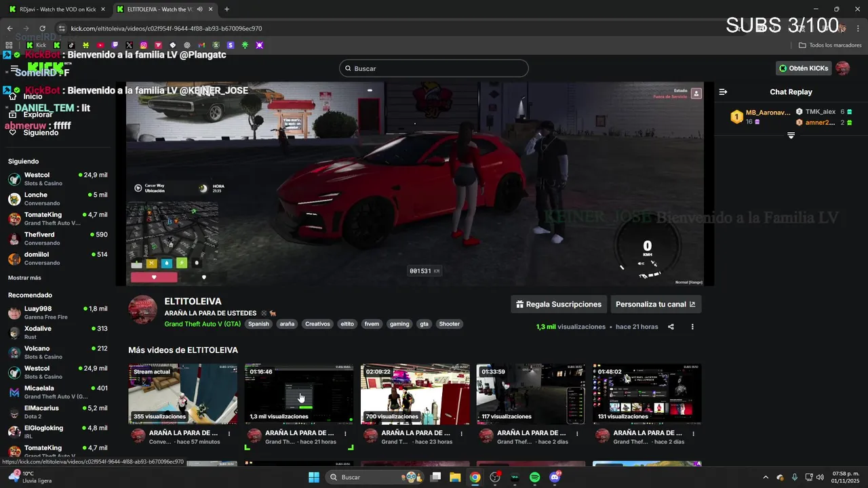Click Personaliza tu canal button
The height and width of the screenshot is (488, 868).
click(x=656, y=304)
